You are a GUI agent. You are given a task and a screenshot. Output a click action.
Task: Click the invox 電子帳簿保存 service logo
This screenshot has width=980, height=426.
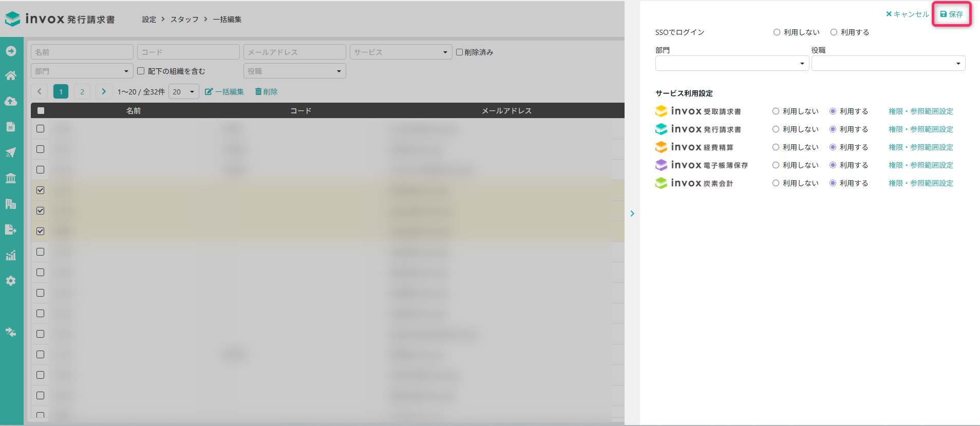[x=702, y=165]
